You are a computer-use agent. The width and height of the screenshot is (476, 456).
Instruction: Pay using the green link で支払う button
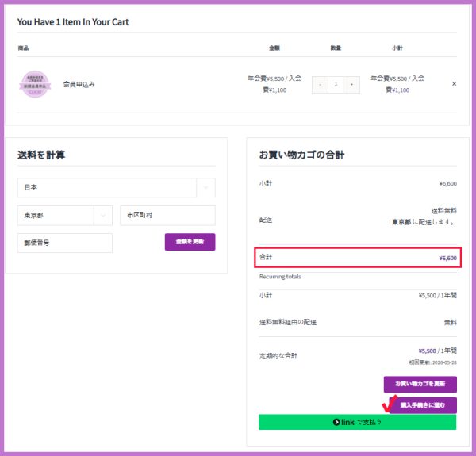click(357, 422)
